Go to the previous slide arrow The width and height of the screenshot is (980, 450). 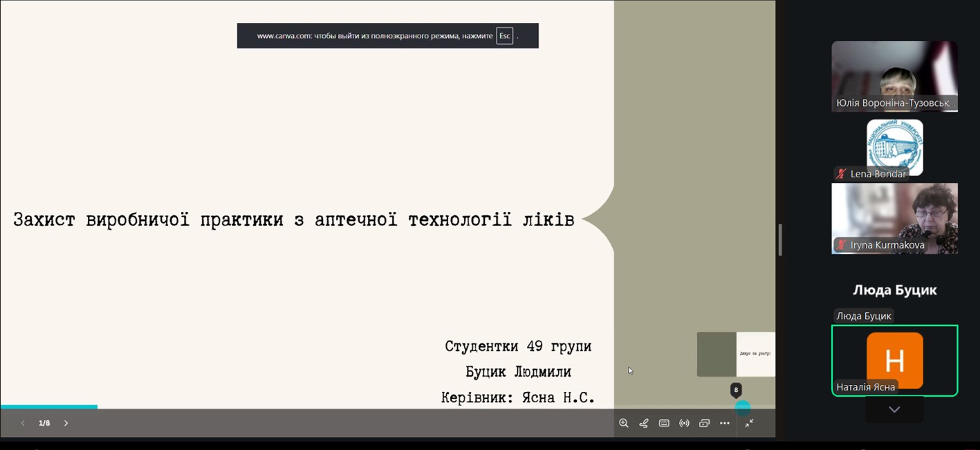pyautogui.click(x=23, y=423)
